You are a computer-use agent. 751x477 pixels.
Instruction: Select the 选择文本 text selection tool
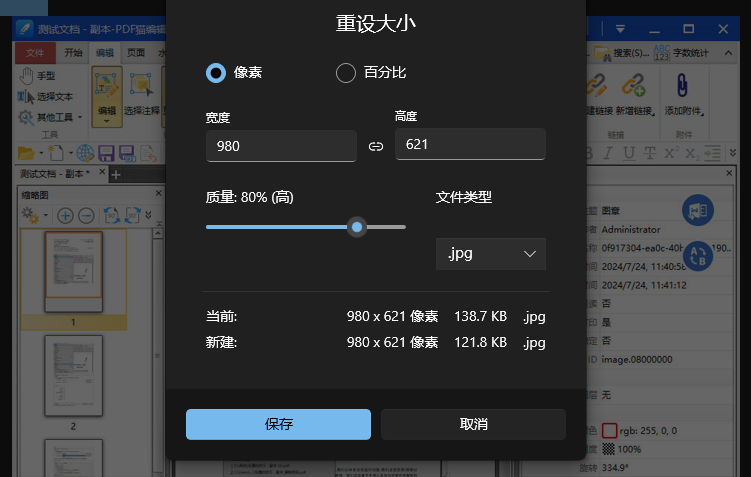[46, 97]
